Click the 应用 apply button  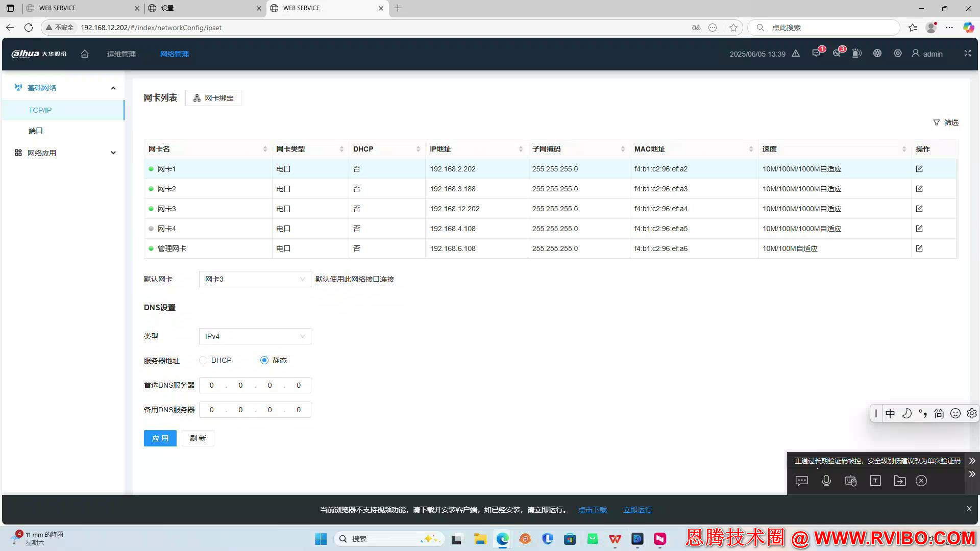coord(160,438)
